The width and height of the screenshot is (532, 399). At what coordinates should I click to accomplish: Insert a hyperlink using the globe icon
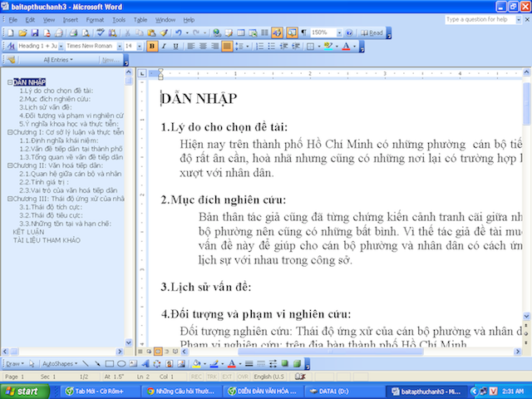point(216,33)
